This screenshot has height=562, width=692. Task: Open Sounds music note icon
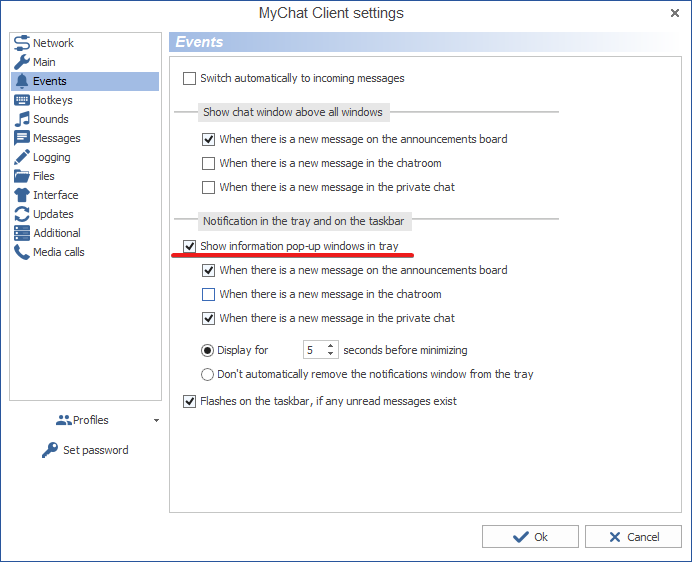[x=22, y=119]
